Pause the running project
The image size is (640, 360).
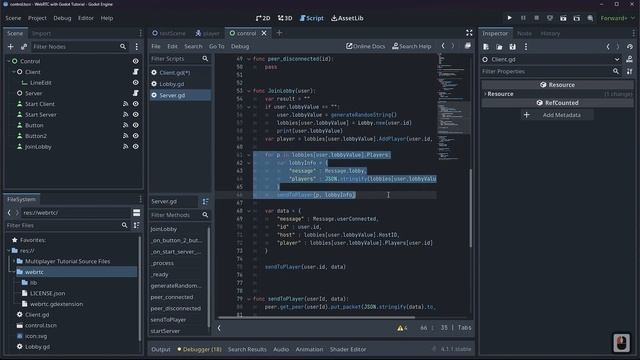click(523, 18)
